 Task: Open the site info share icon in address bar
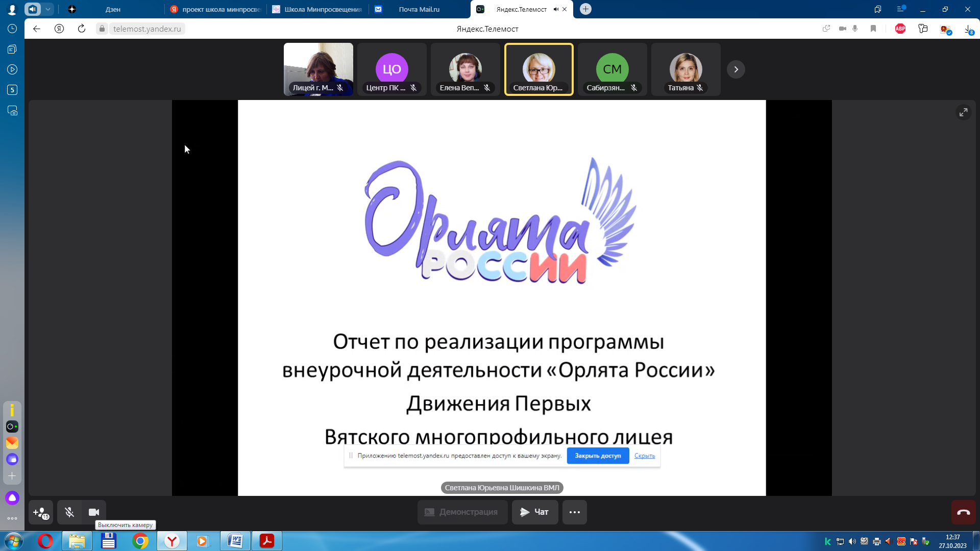coord(826,29)
